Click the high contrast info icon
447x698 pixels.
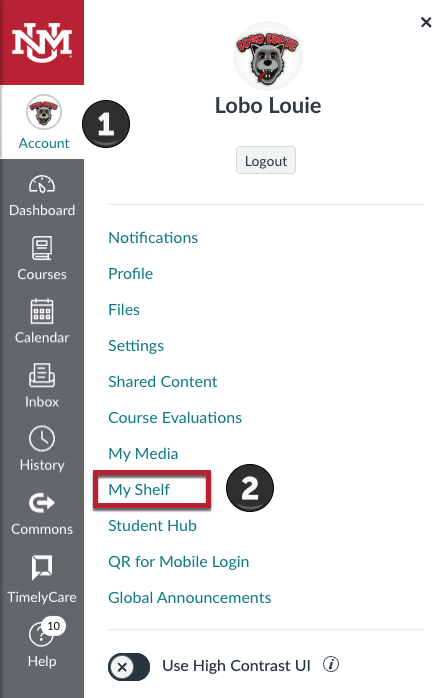click(331, 665)
